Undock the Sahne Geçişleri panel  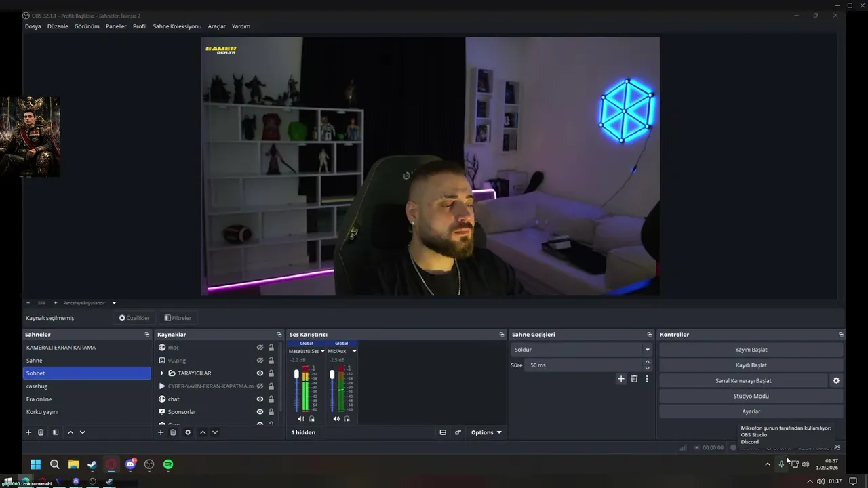pos(649,334)
